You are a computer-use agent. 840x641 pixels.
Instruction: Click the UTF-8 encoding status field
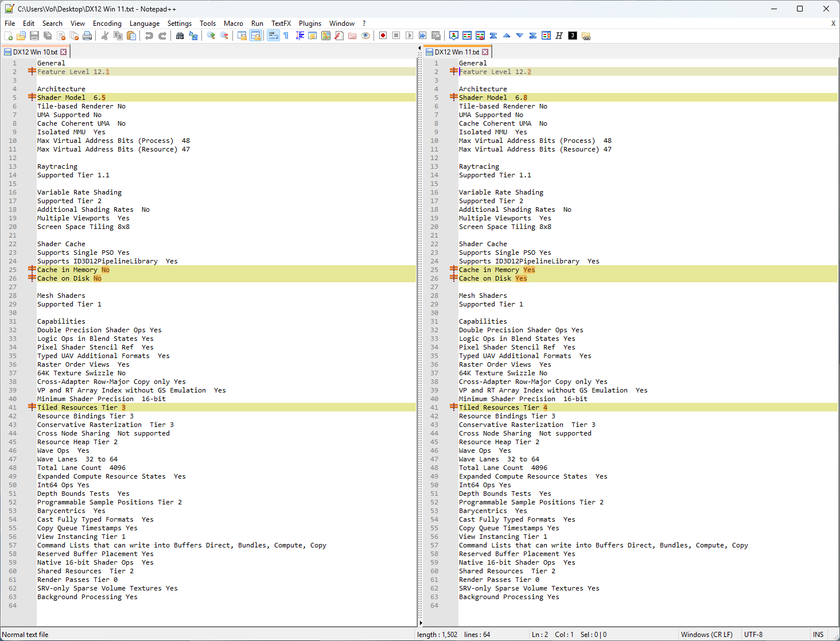(x=753, y=635)
